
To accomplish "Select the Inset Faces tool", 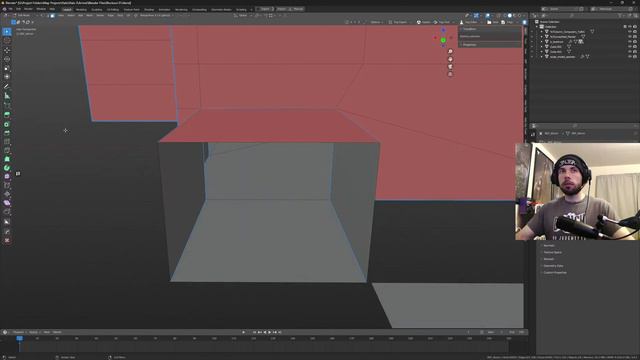I will point(7,124).
